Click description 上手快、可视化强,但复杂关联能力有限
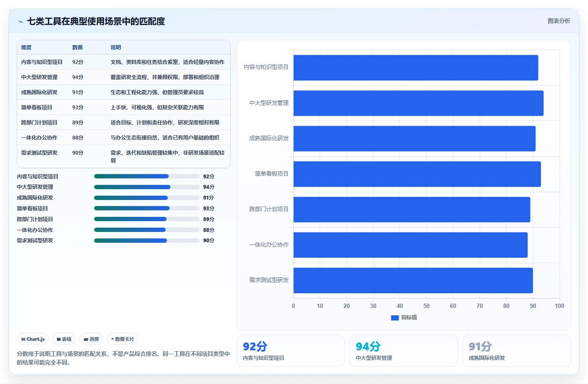Screen dimensions: 588x384 coord(157,108)
